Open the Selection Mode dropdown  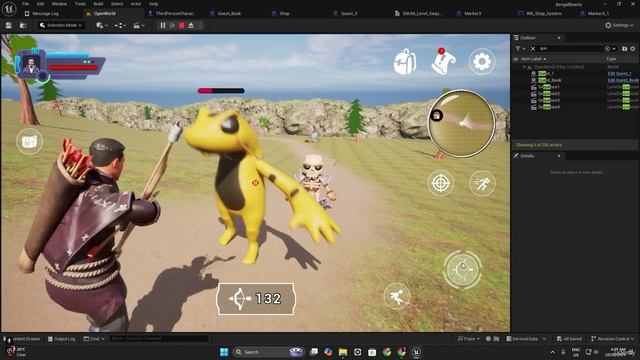(61, 25)
